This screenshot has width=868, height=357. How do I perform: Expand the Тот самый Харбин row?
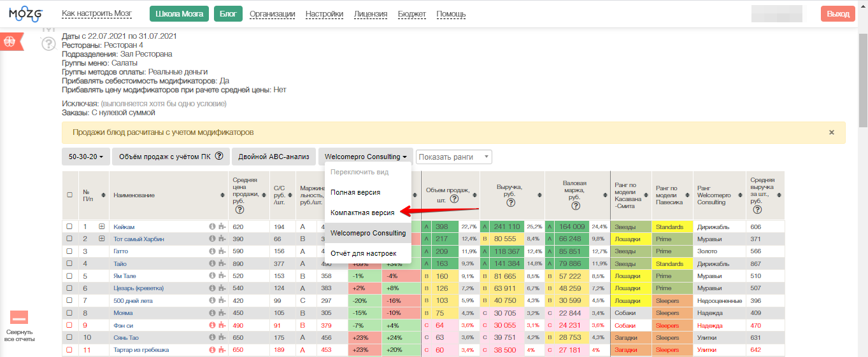click(x=101, y=239)
